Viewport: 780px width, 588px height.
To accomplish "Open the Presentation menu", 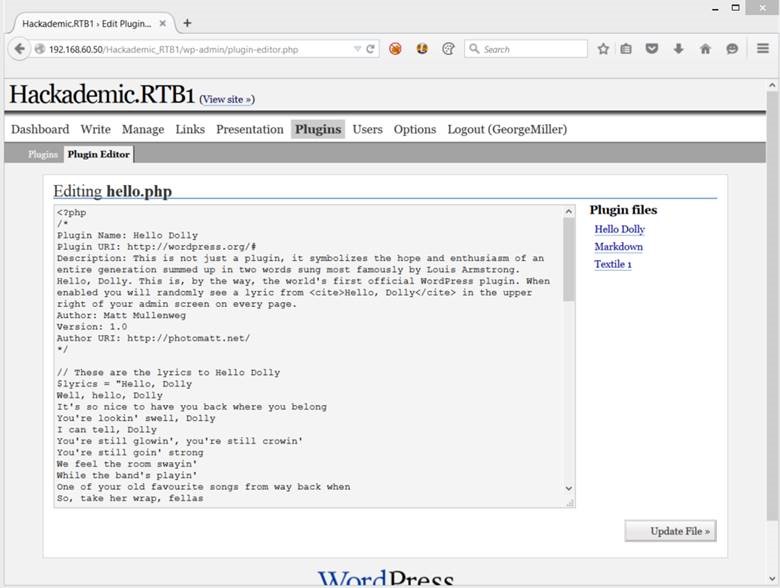I will tap(250, 129).
